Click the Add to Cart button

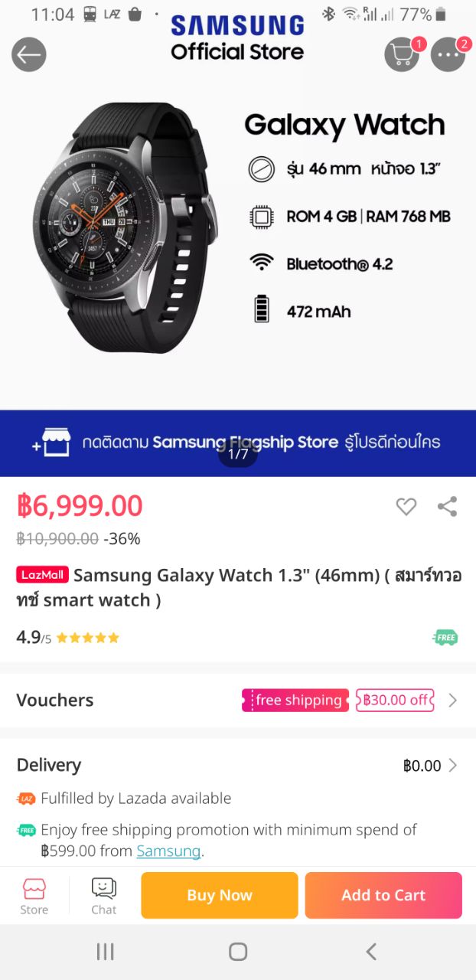coord(383,895)
